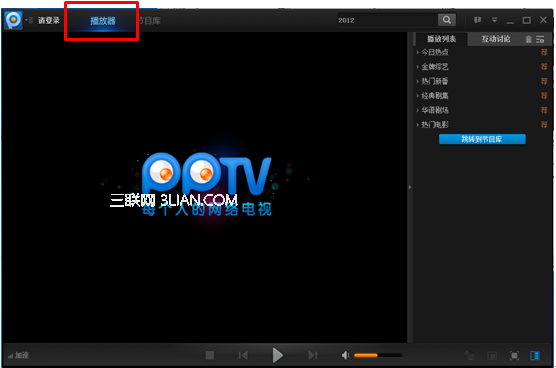Click the blue 跳转到节目库 button
This screenshot has width=556, height=368.
tap(482, 139)
